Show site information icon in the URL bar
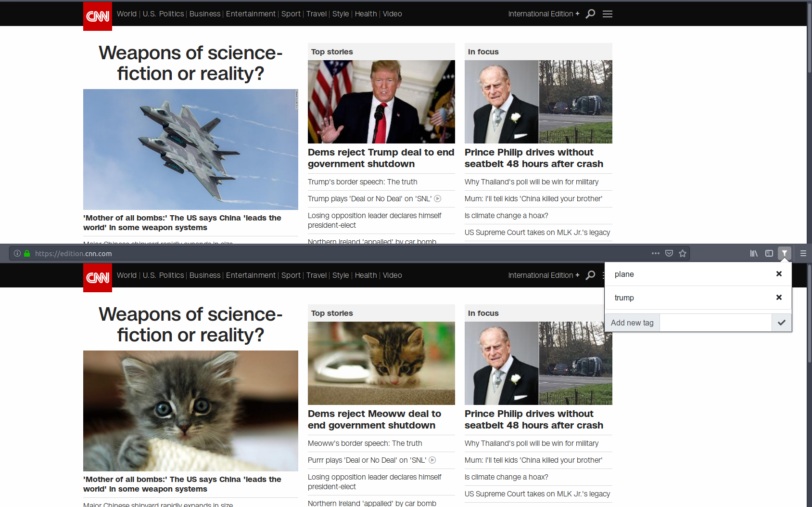812x507 pixels. (17, 253)
